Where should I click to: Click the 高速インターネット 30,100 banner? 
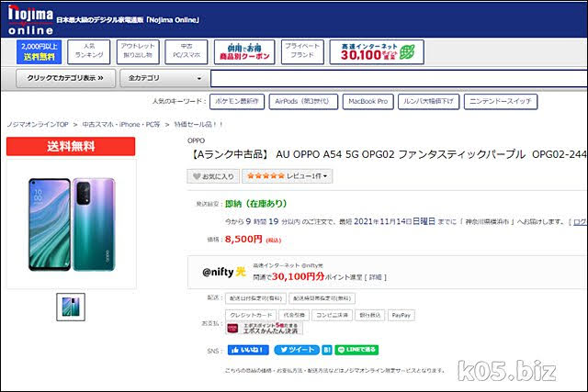[377, 51]
